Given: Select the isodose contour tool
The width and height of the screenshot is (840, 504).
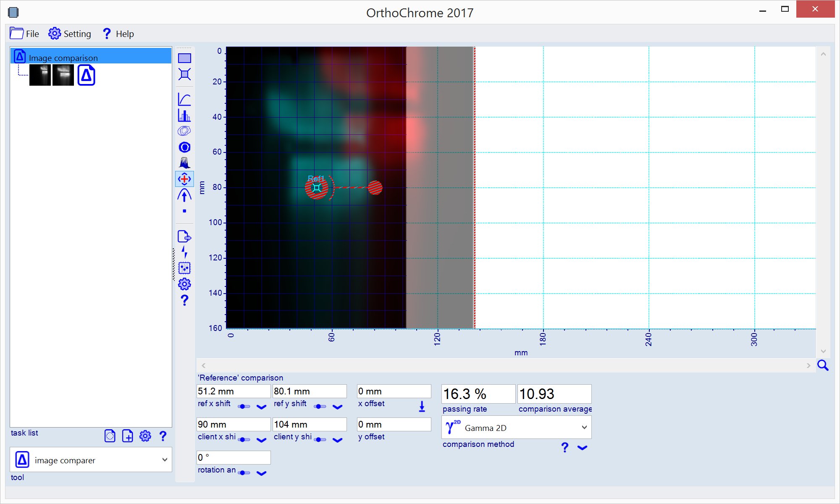Looking at the screenshot, I should [184, 131].
